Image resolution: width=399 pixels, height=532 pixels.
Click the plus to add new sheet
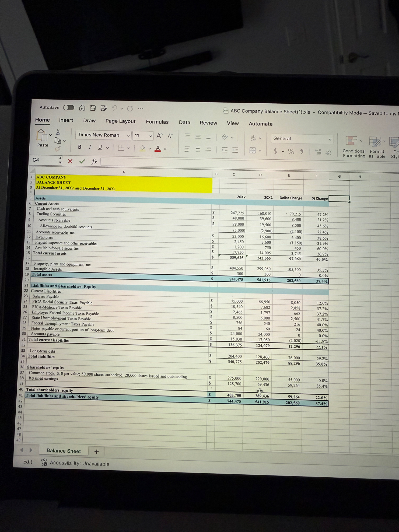click(97, 452)
